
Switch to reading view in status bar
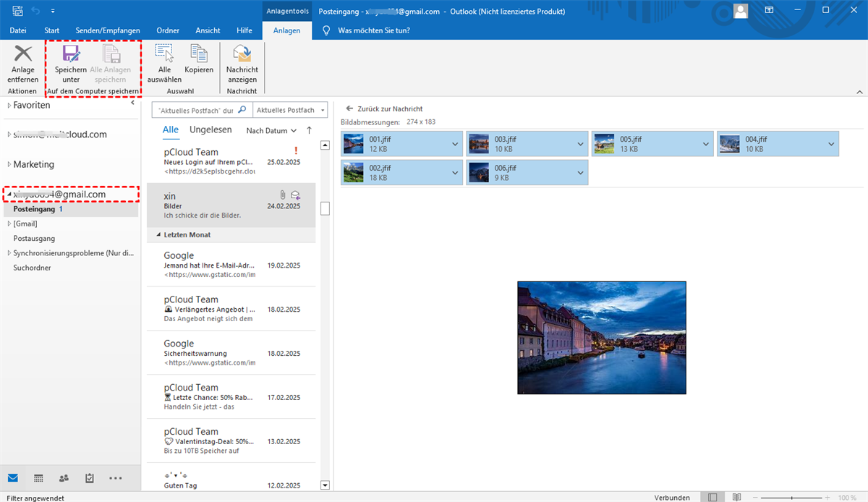coord(736,498)
